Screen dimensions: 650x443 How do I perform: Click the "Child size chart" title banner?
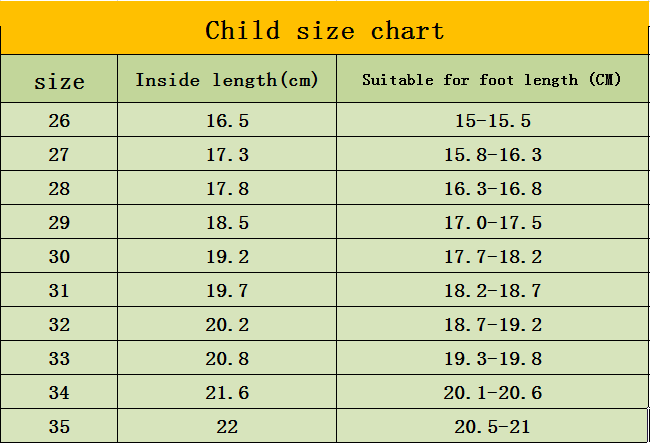324,30
